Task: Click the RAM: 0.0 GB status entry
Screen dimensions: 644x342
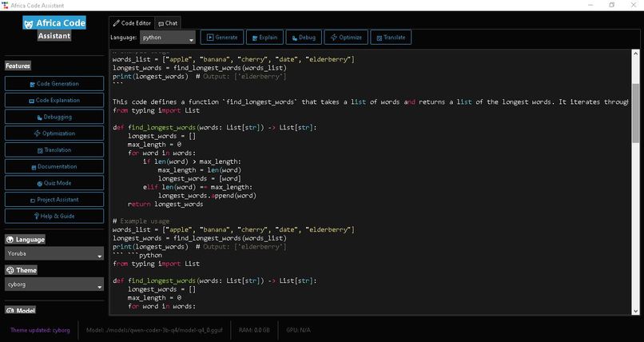Action: 254,330
